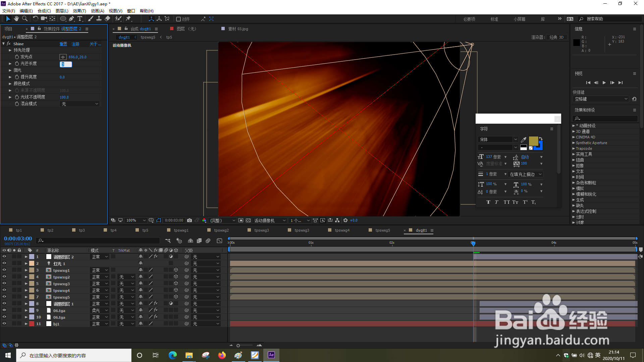Expand the 微光 property group

[10, 70]
